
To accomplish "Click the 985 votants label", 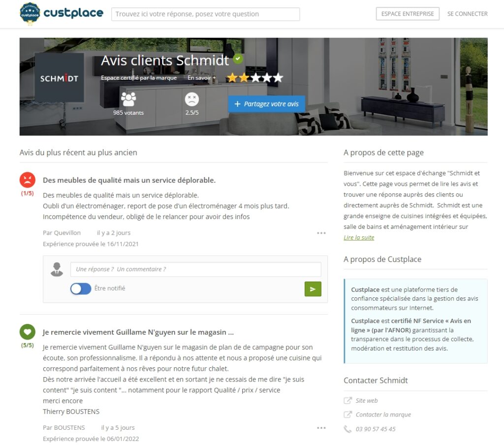I will pyautogui.click(x=128, y=113).
